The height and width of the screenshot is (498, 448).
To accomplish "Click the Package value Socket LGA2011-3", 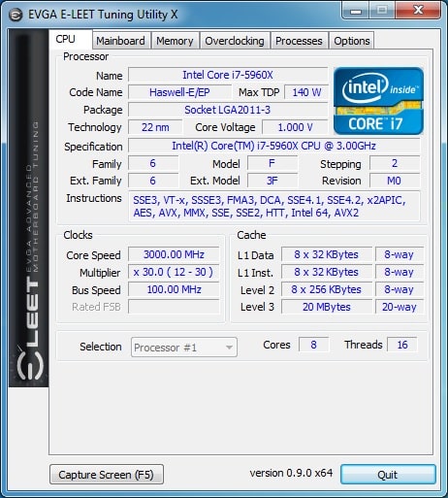I will tap(228, 110).
